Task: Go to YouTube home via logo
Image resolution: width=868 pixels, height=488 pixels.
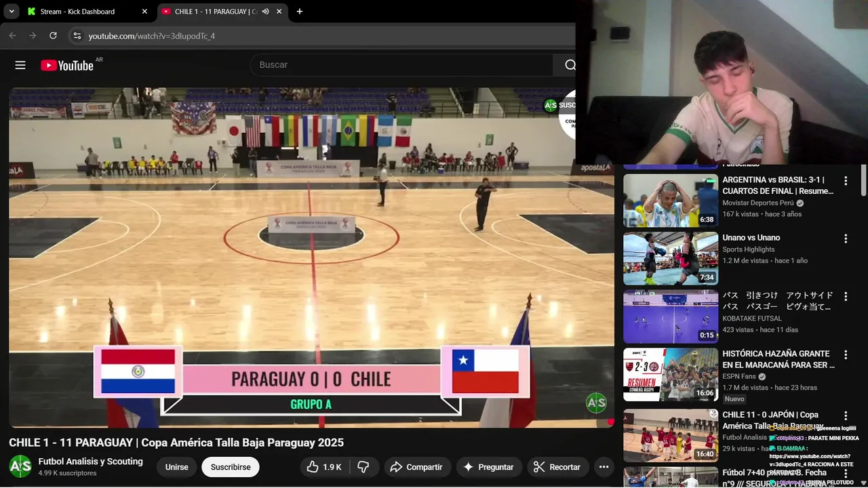Action: (x=66, y=65)
